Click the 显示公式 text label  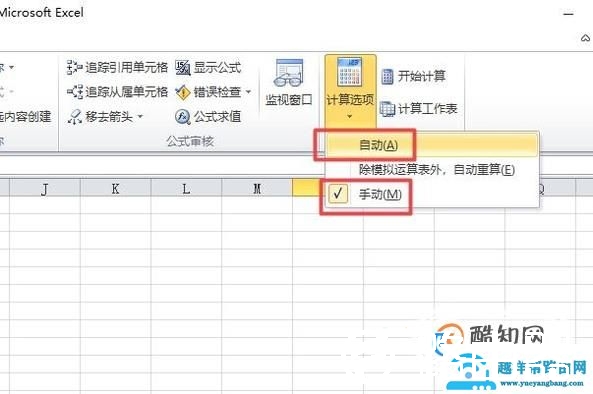217,68
